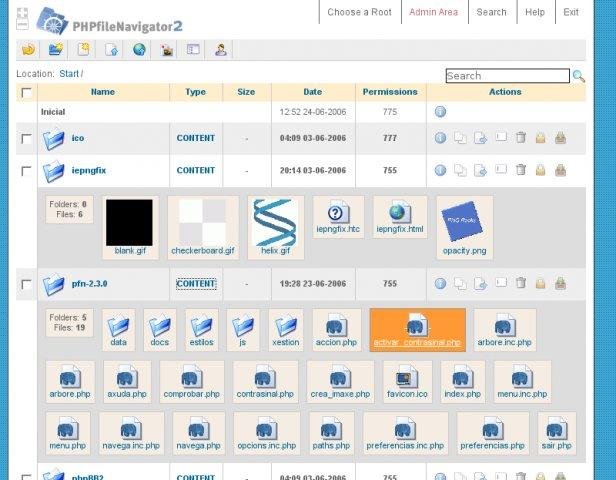616x480 pixels.
Task: Open the checkerboard.gif thumbnail
Action: (203, 227)
